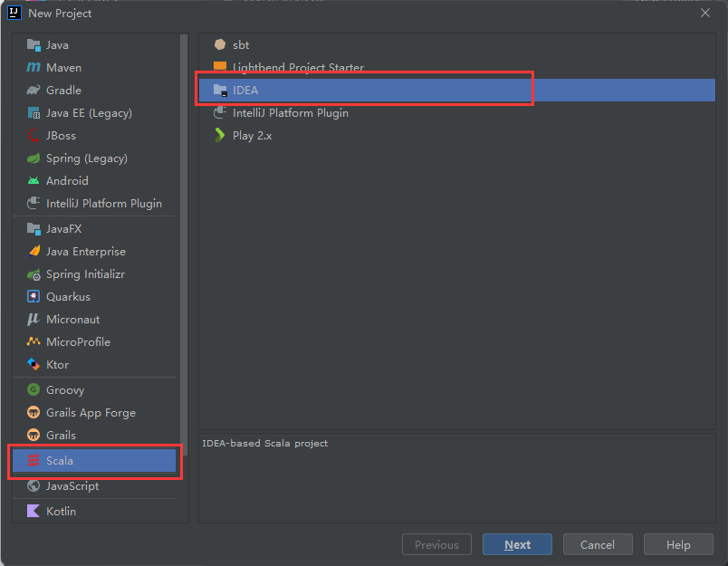Click the green Android robot icon
Image resolution: width=728 pixels, height=566 pixels.
[x=34, y=180]
